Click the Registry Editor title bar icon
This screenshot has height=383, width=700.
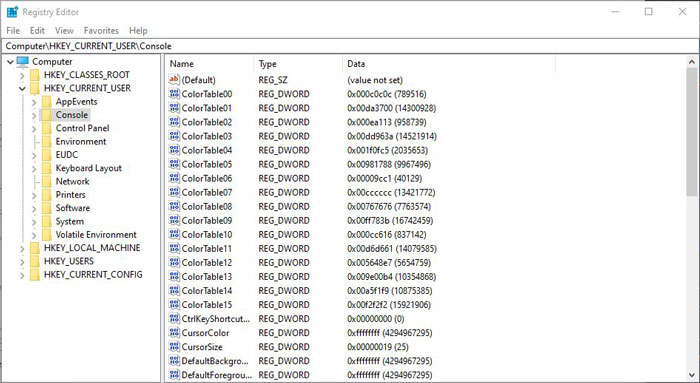click(x=12, y=12)
